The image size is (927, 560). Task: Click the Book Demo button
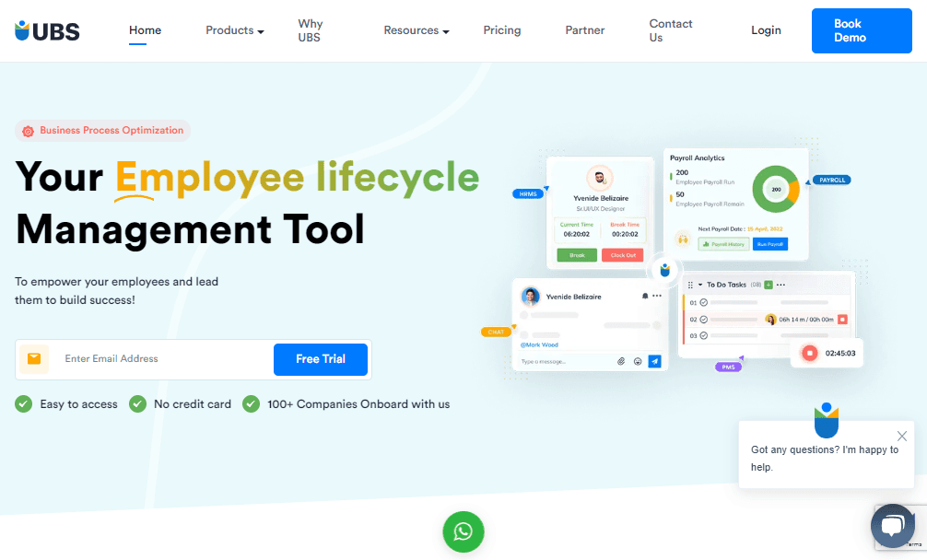(x=862, y=30)
